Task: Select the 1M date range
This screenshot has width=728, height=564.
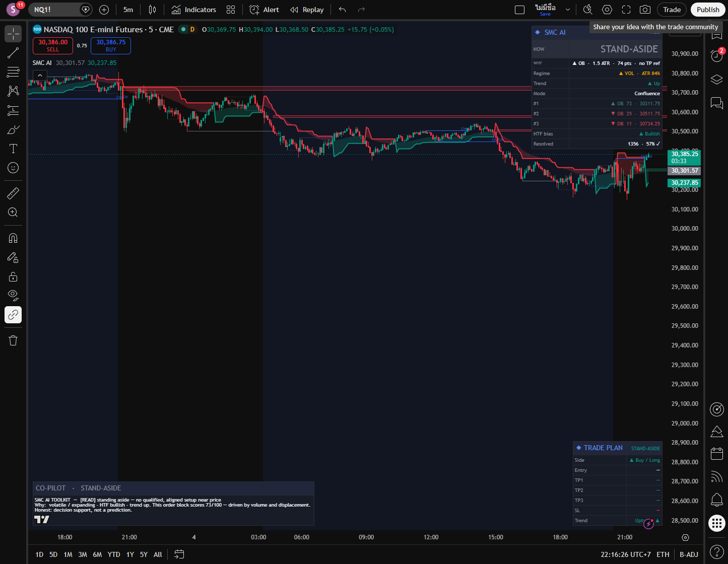Action: pyautogui.click(x=68, y=554)
